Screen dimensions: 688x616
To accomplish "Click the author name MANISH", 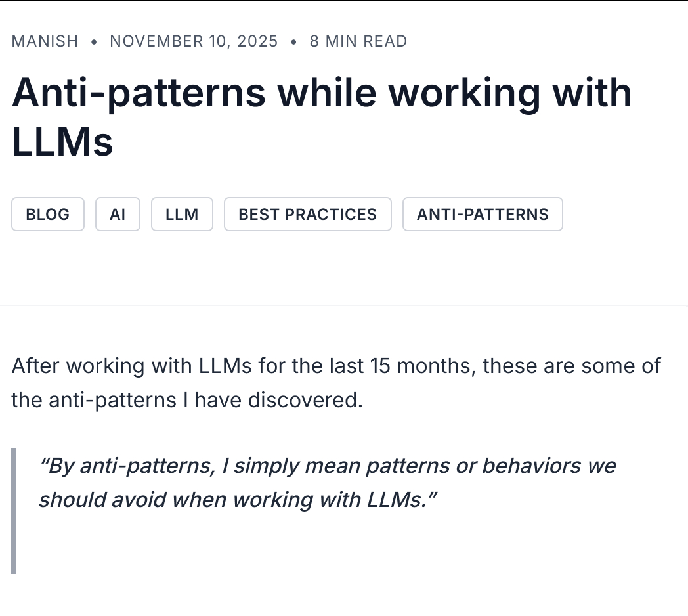I will [44, 41].
